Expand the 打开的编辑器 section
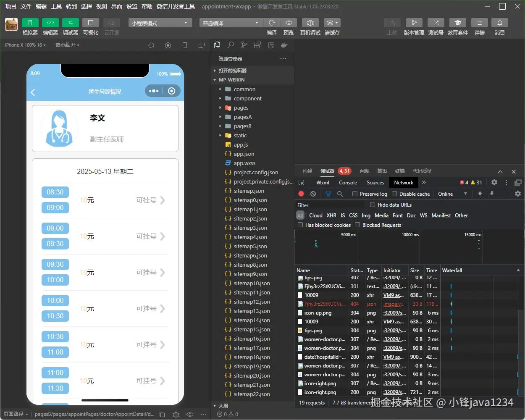 [252, 71]
